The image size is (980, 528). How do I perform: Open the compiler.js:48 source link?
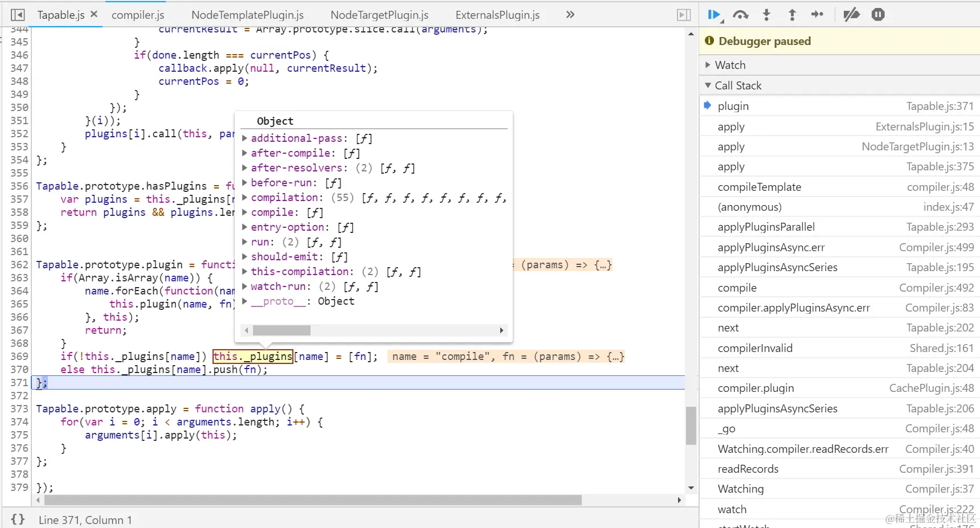(940, 187)
